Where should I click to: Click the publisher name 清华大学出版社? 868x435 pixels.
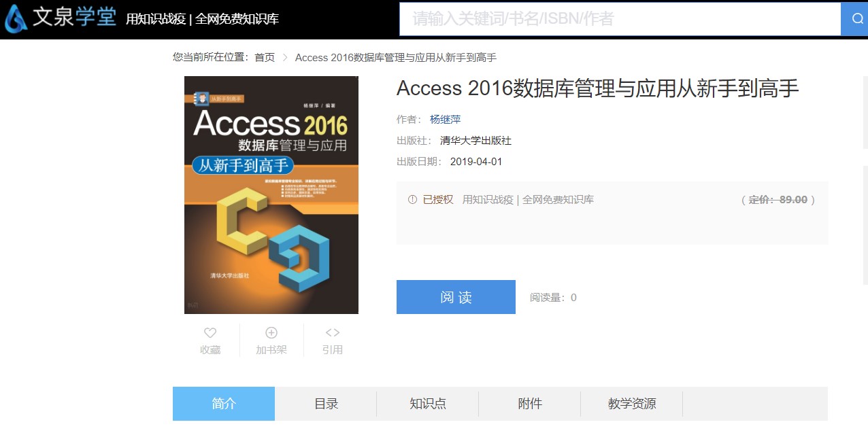475,141
